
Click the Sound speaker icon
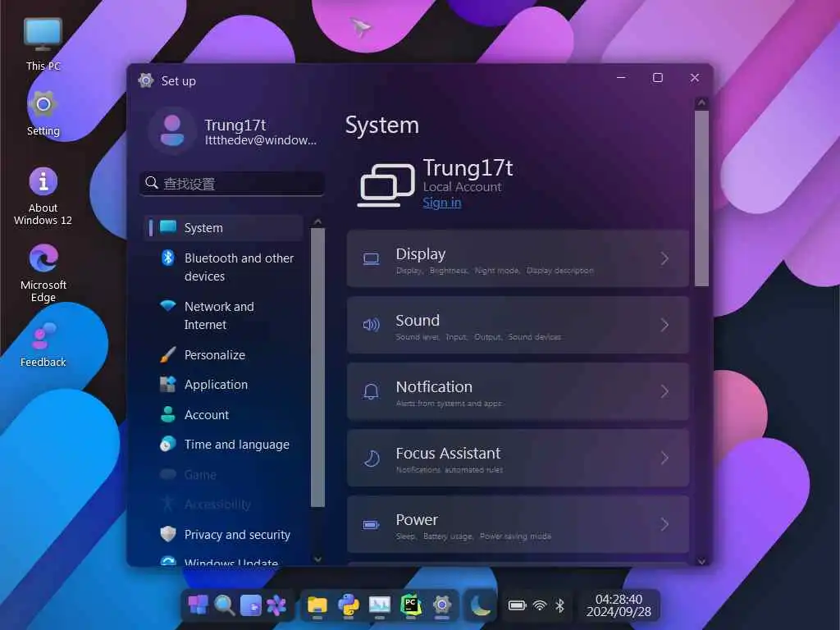pos(371,325)
